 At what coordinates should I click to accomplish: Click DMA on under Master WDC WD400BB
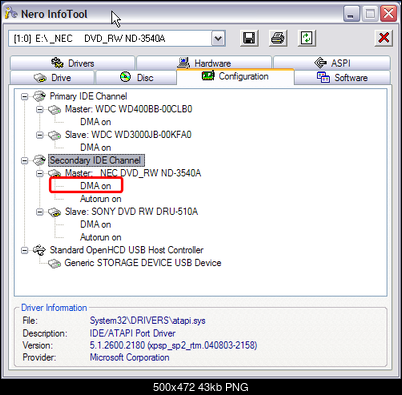coord(95,122)
